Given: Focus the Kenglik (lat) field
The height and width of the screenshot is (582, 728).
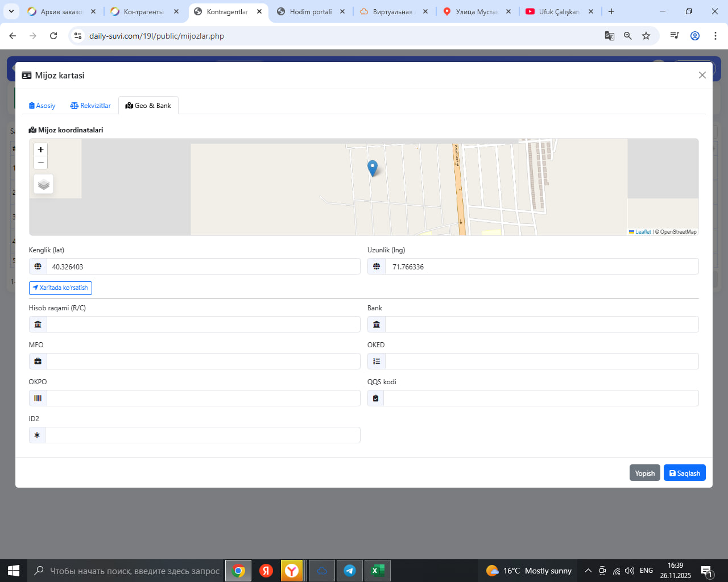Looking at the screenshot, I should pyautogui.click(x=202, y=267).
